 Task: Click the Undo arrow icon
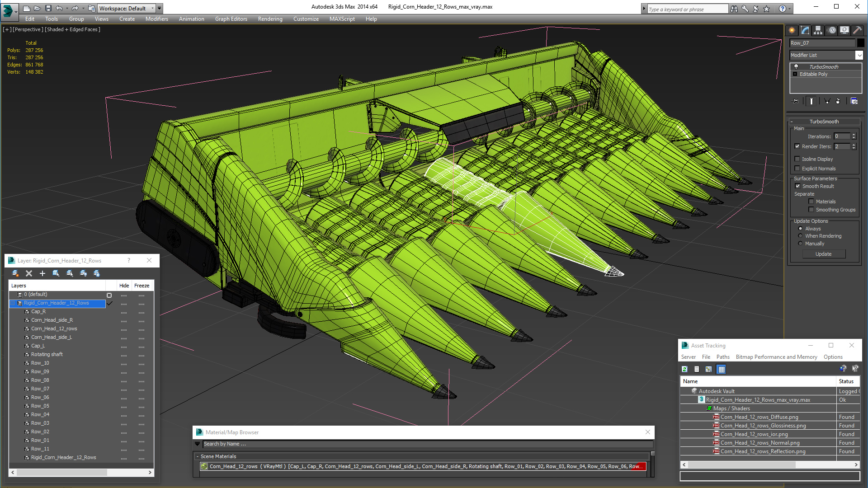point(59,8)
